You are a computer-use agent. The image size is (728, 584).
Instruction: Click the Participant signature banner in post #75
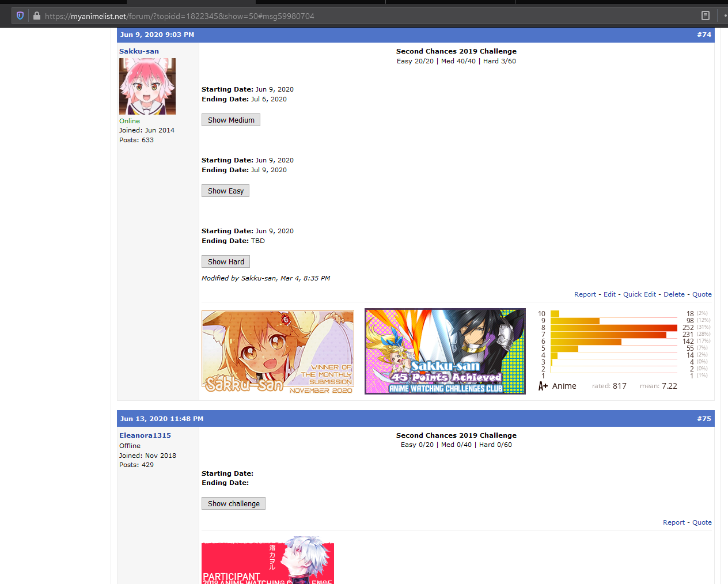click(268, 561)
